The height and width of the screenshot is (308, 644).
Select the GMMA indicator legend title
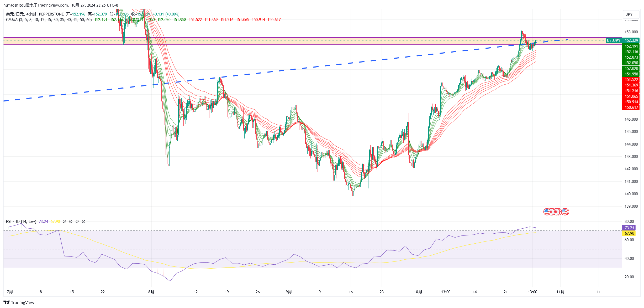(49, 20)
